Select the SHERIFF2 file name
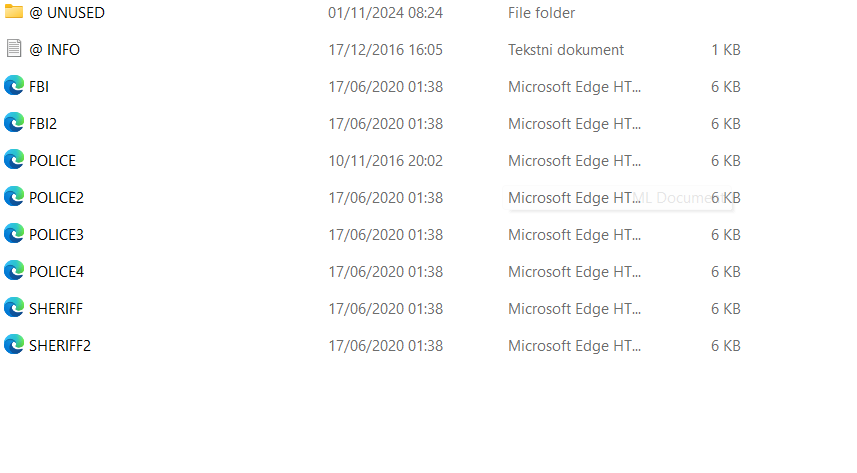857x473 pixels. pyautogui.click(x=60, y=345)
